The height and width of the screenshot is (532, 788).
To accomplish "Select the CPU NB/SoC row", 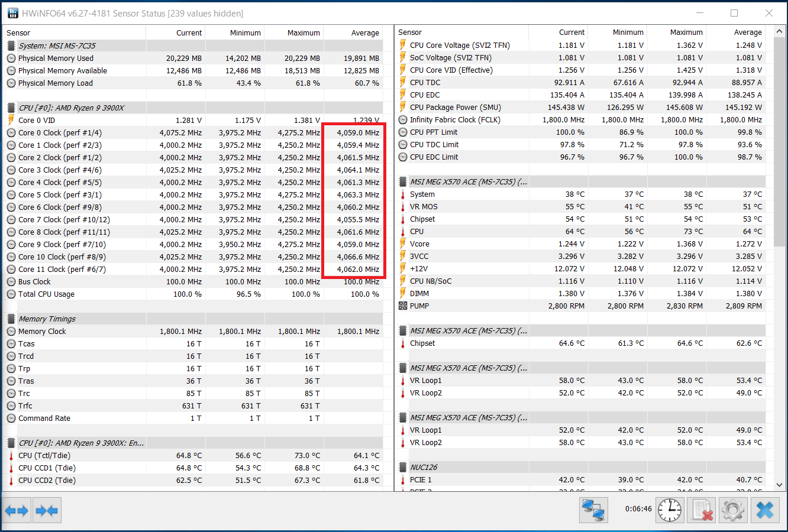I will (580, 281).
